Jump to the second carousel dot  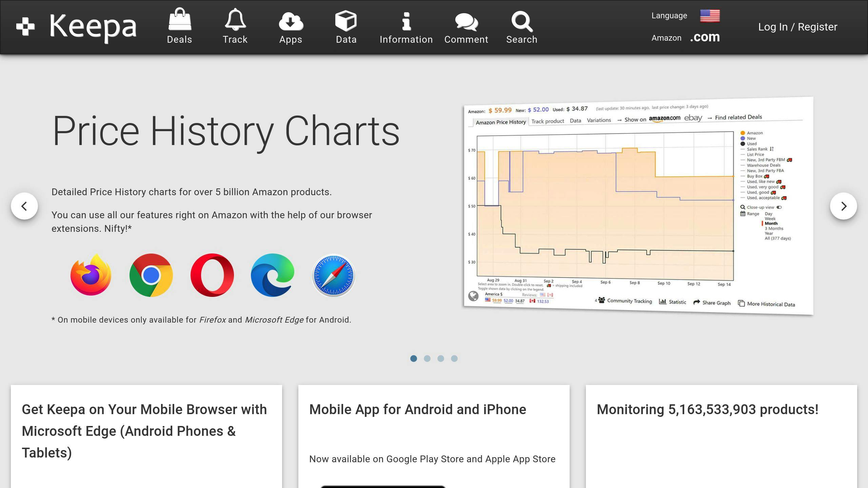tap(427, 359)
